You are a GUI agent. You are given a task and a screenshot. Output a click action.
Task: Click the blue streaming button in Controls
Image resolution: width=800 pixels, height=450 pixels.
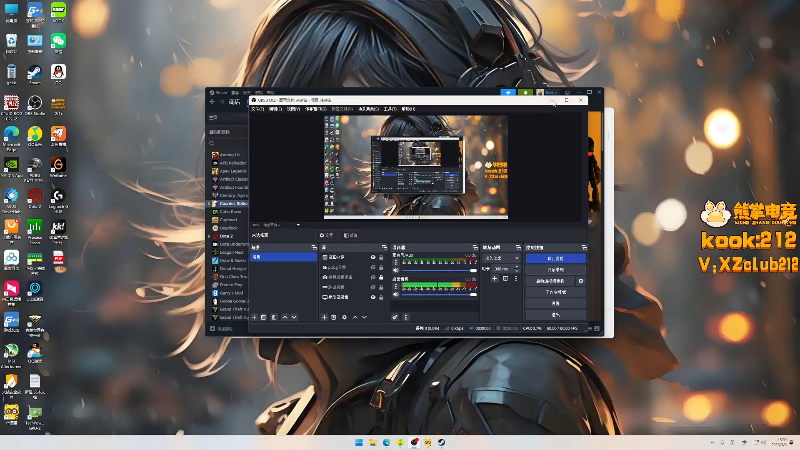556,259
